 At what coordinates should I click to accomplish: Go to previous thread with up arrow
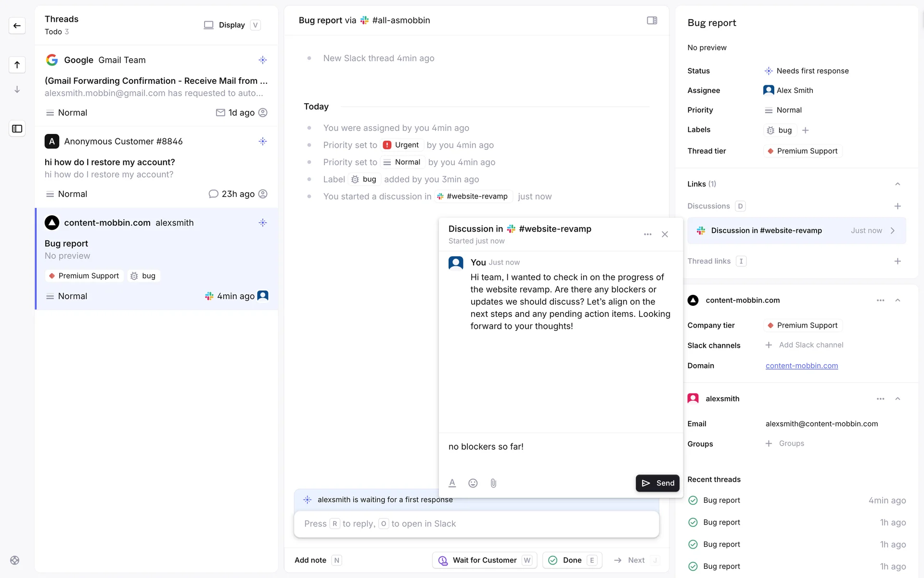(x=17, y=65)
